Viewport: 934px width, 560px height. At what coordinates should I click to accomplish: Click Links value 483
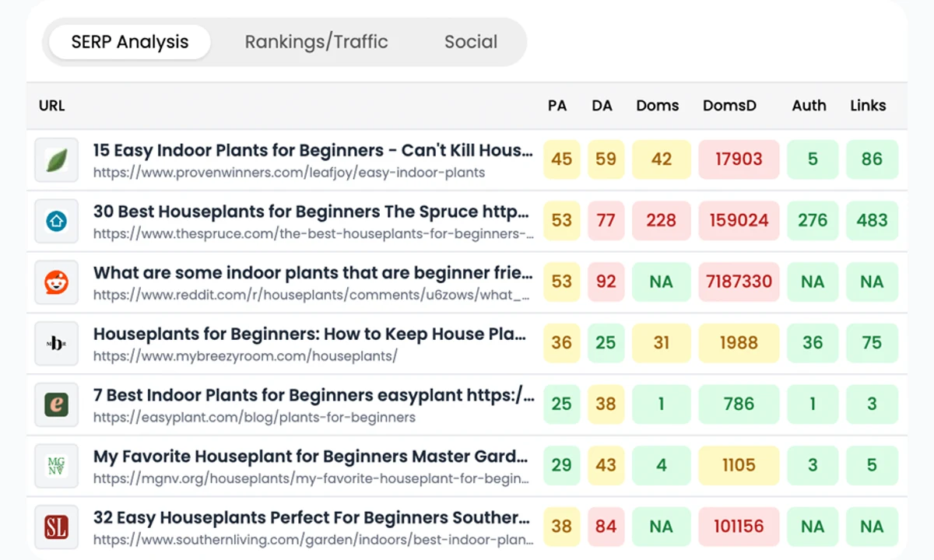coord(872,221)
